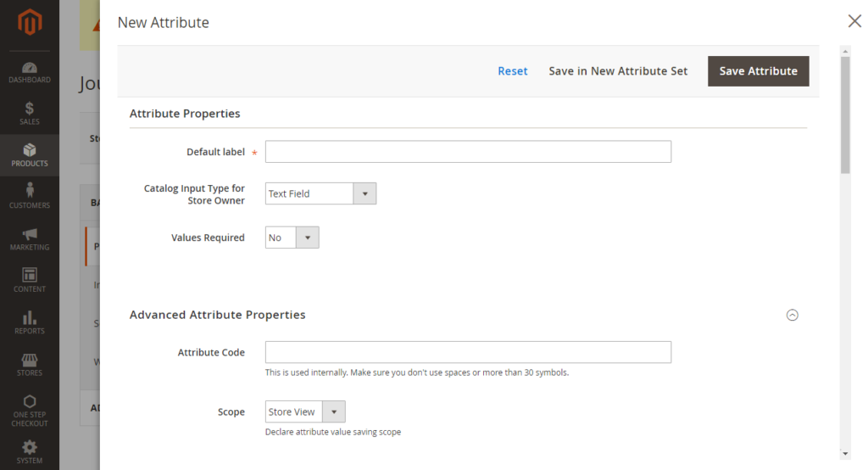Screen dimensions: 868x470
Task: Click the Magento logo icon
Action: (30, 22)
